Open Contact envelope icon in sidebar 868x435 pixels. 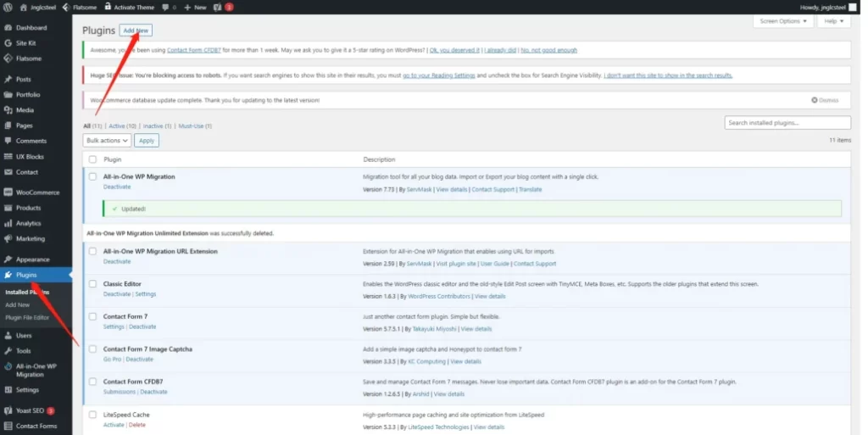[x=8, y=172]
